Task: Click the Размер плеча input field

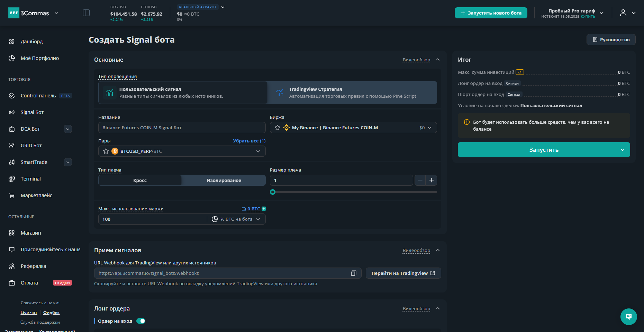Action: pyautogui.click(x=342, y=180)
